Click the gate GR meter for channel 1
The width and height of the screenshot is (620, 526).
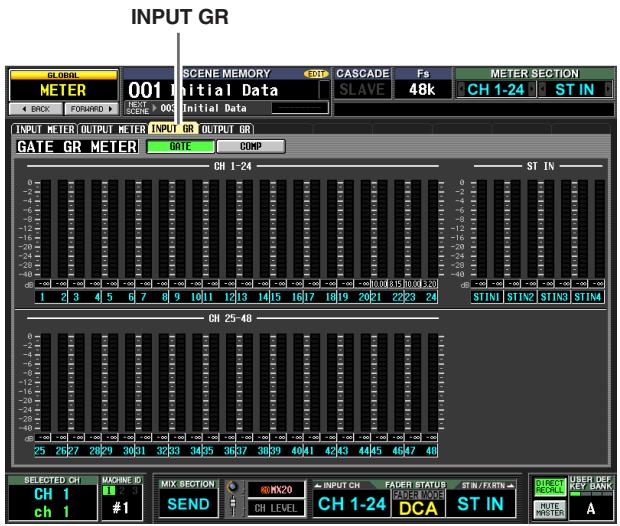[x=46, y=228]
